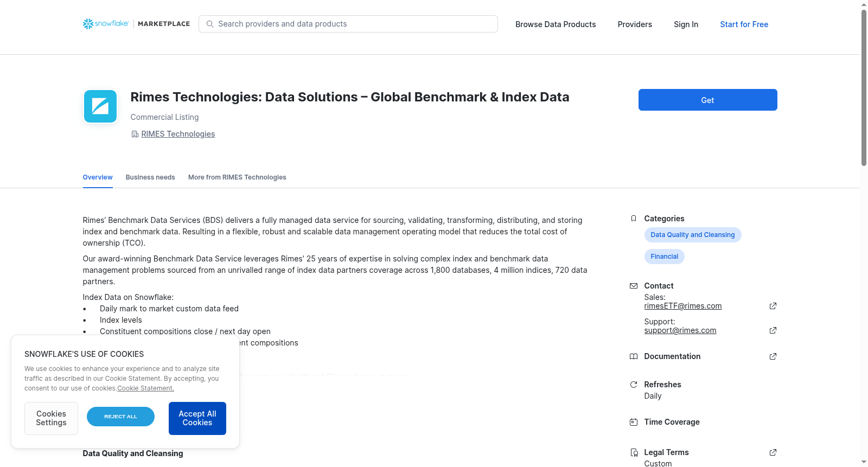Viewport: 868px width, 467px height.
Task: Open Browse Data Products menu
Action: 556,24
